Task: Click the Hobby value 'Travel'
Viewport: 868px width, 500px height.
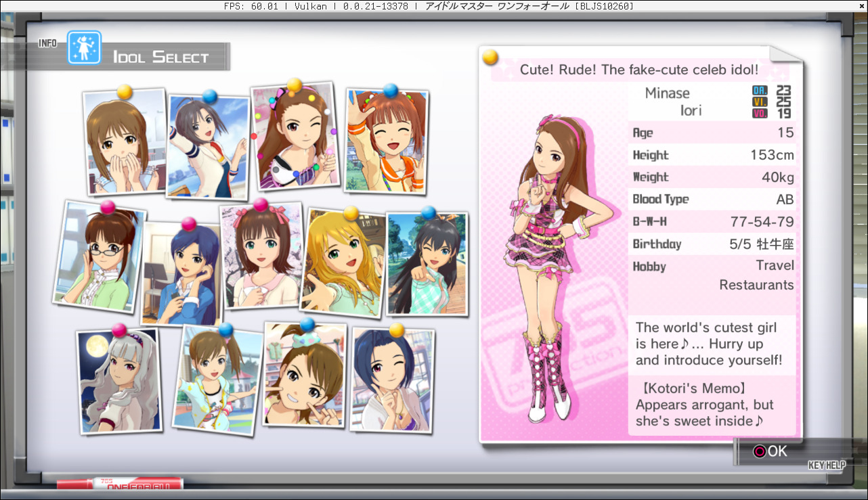Action: tap(775, 265)
